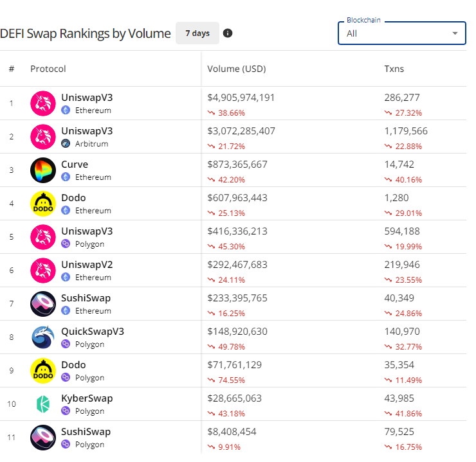
Task: Click the Curve protocol logo icon
Action: point(43,170)
